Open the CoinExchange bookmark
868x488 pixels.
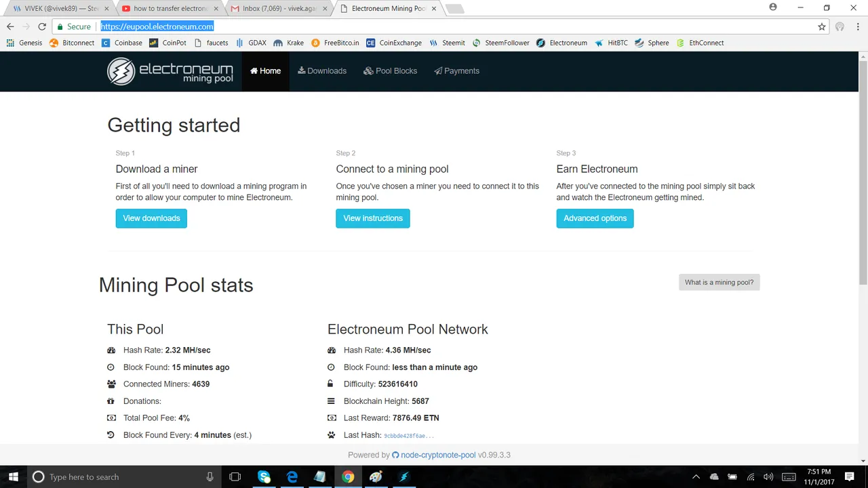pos(394,43)
